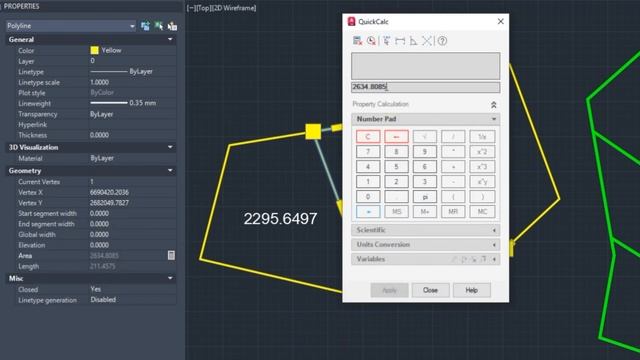Click yellow color swatch in Color property
Viewport: 640px width, 360px height.
94,50
